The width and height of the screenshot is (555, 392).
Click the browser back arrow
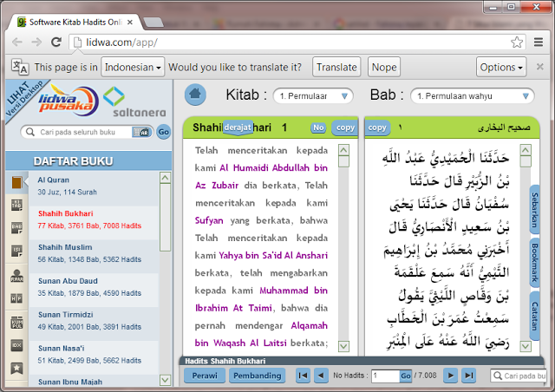coord(17,42)
